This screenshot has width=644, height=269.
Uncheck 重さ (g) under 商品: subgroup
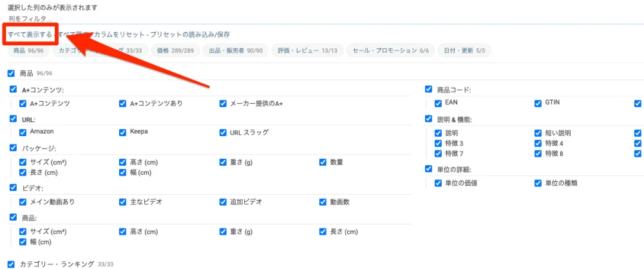[x=223, y=232]
